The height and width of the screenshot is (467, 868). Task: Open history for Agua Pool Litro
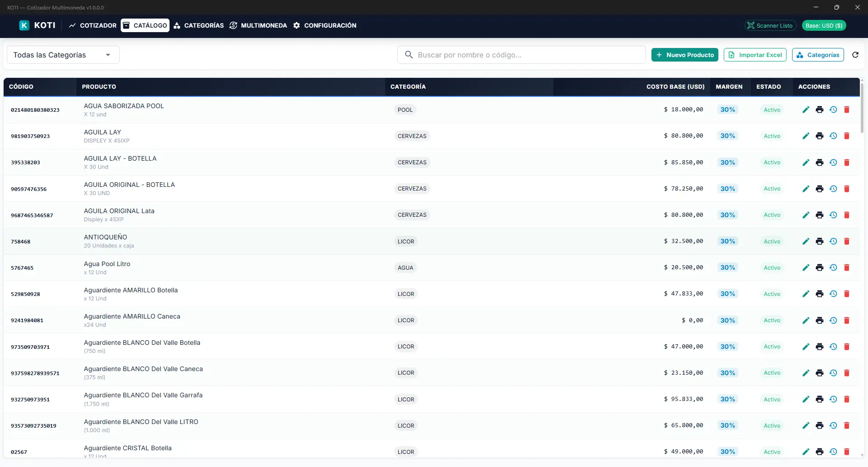833,267
